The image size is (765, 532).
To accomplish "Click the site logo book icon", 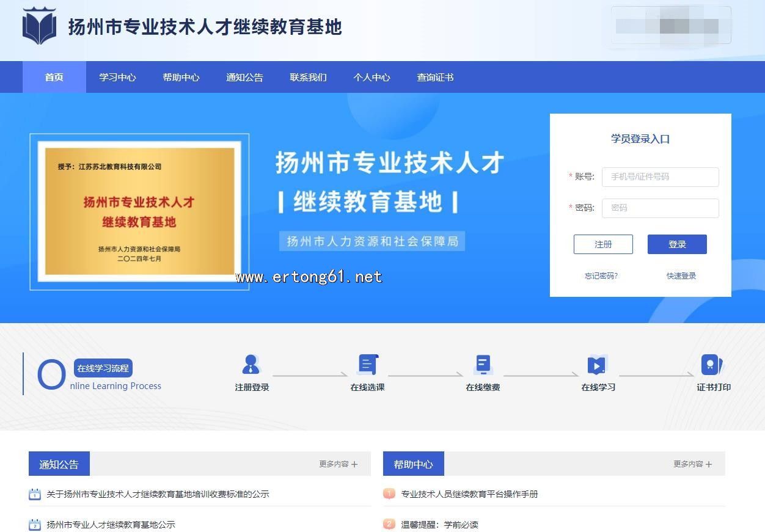I will pos(39,27).
